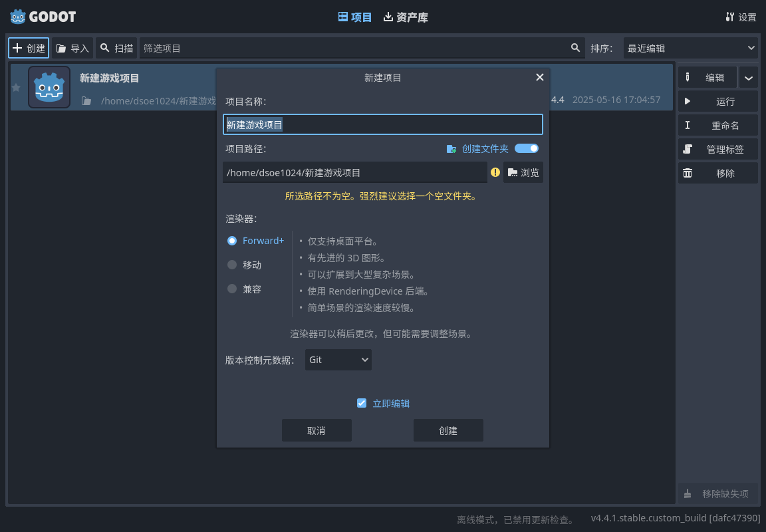Focus the 筛选项目 search field

pos(362,48)
